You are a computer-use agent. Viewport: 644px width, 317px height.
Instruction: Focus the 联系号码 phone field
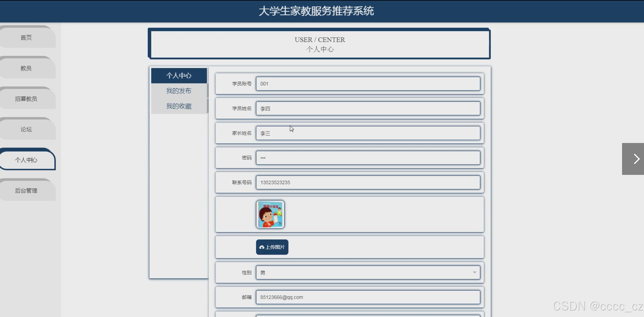[368, 183]
